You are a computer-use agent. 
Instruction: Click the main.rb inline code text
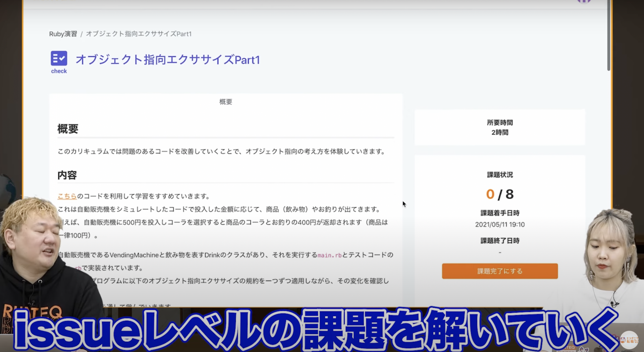329,255
